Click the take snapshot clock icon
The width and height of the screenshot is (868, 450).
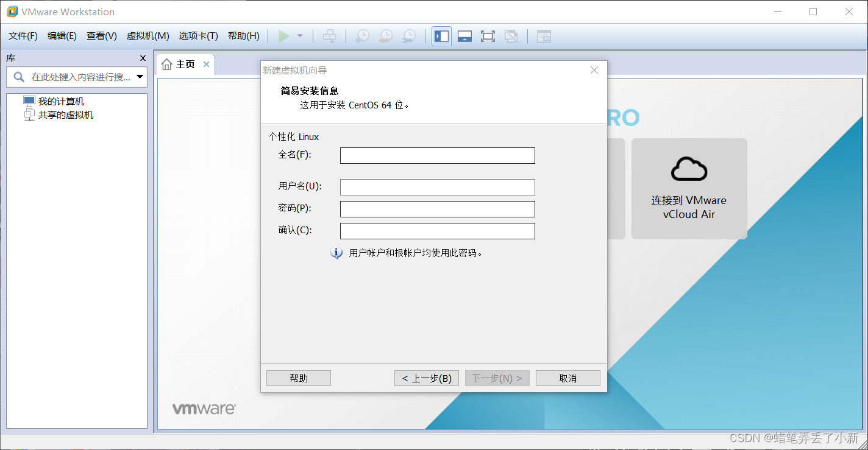tap(362, 37)
